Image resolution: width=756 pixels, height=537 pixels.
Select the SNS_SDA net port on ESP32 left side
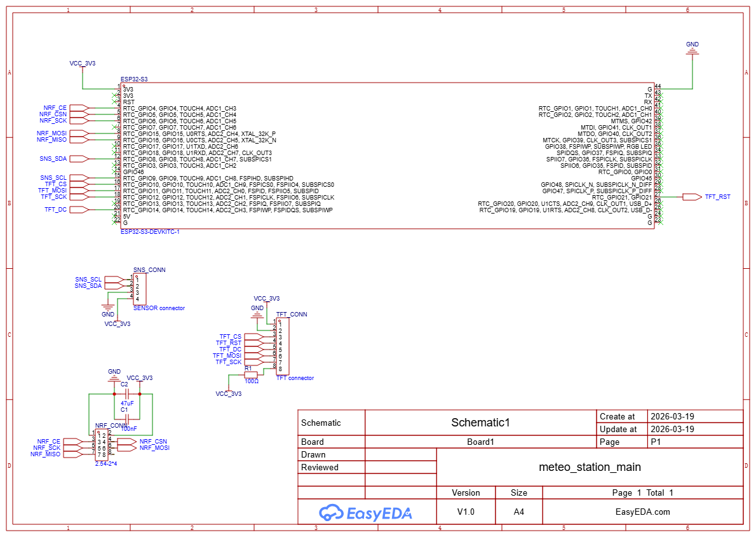[78, 159]
